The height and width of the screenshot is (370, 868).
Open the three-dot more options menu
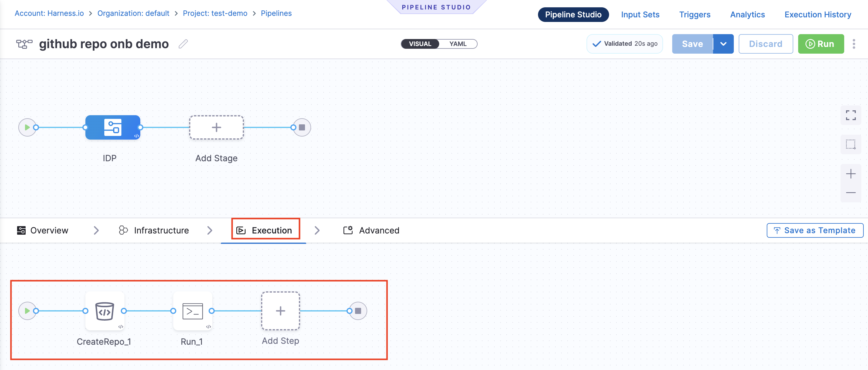coord(853,44)
